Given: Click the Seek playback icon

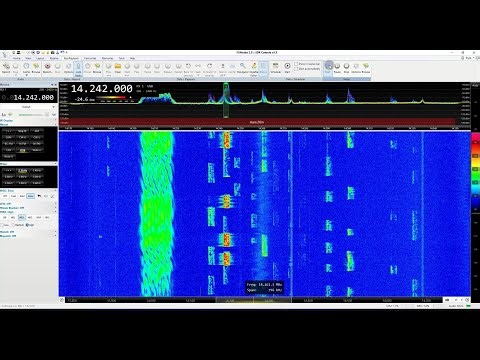Looking at the screenshot, I should [198, 68].
